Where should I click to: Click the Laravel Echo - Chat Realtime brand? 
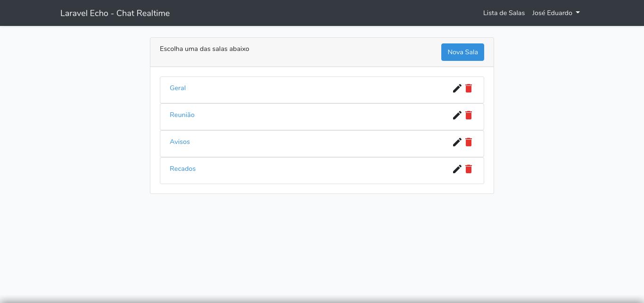115,13
